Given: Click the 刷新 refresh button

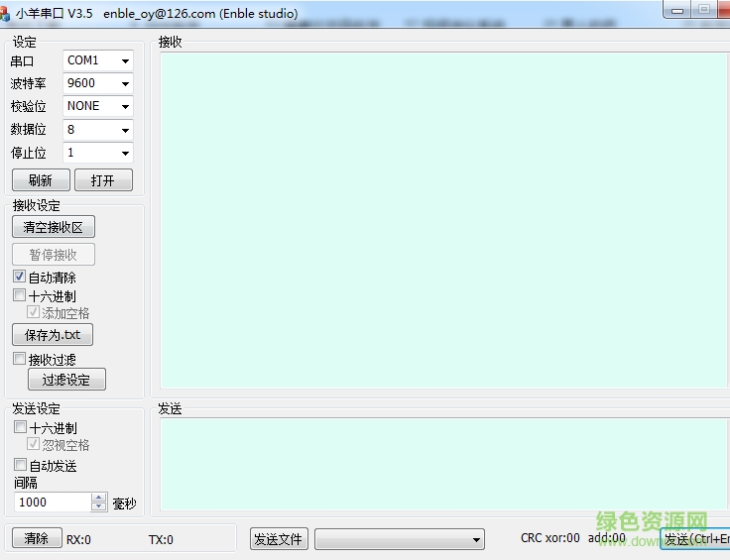Looking at the screenshot, I should click(41, 180).
